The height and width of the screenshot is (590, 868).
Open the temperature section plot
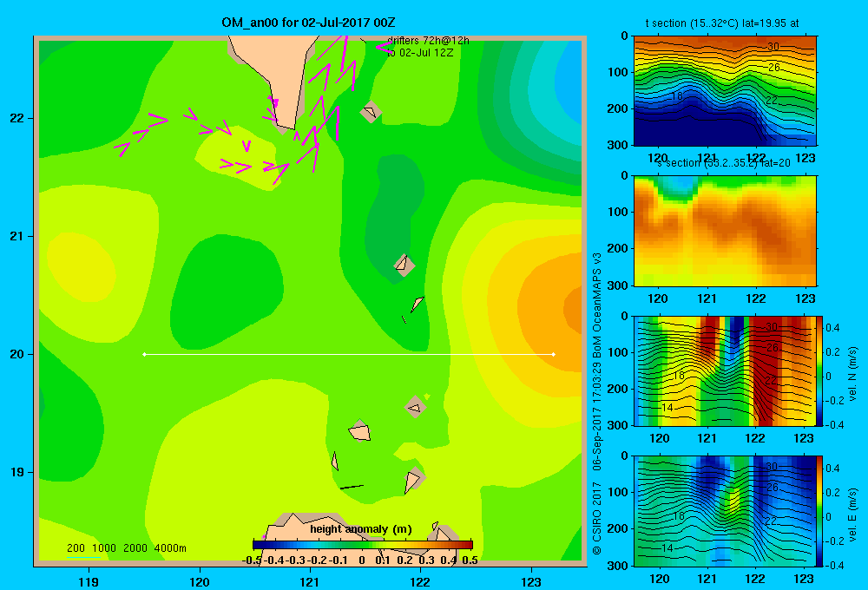point(725,91)
